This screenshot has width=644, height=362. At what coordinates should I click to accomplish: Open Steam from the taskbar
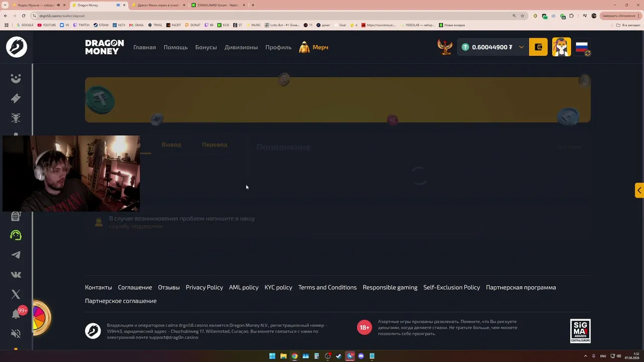click(x=339, y=356)
